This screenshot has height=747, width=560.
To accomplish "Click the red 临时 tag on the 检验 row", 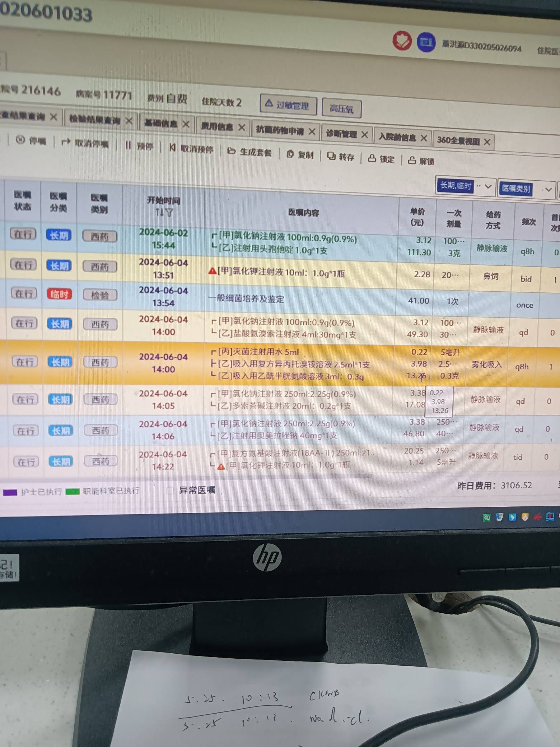I will point(59,294).
